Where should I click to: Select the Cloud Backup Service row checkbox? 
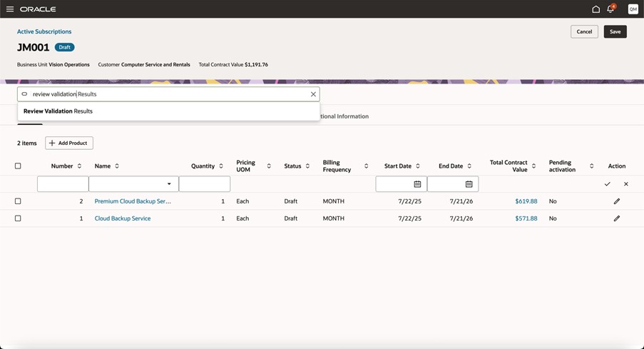(18, 218)
